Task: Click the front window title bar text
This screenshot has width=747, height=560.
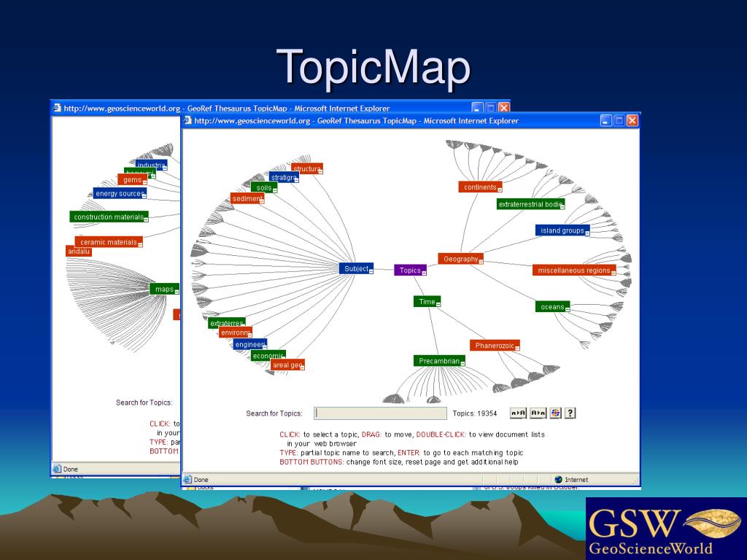Action: pyautogui.click(x=356, y=120)
